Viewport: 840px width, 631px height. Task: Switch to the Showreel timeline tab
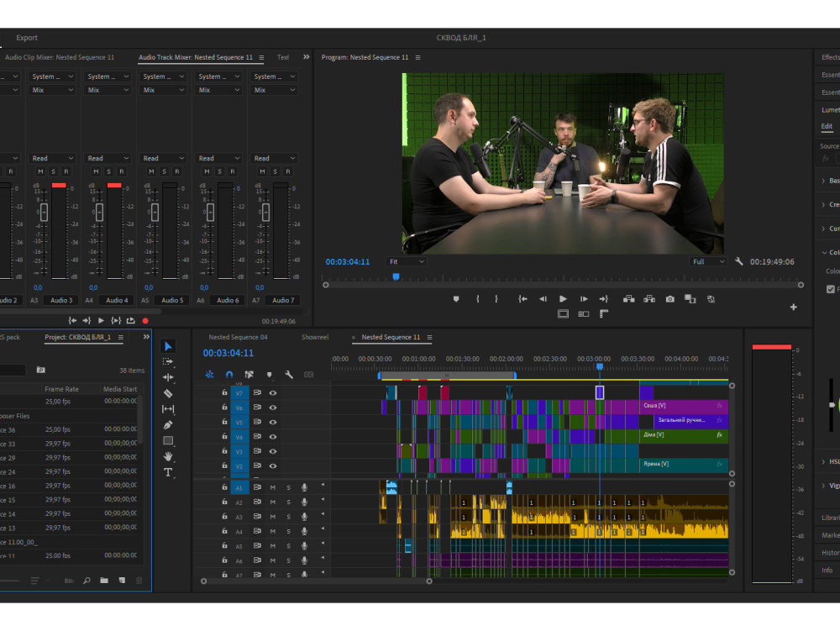(x=315, y=337)
